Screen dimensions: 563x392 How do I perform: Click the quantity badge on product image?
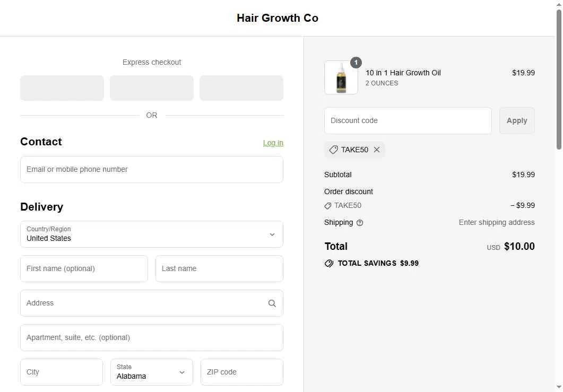[356, 63]
